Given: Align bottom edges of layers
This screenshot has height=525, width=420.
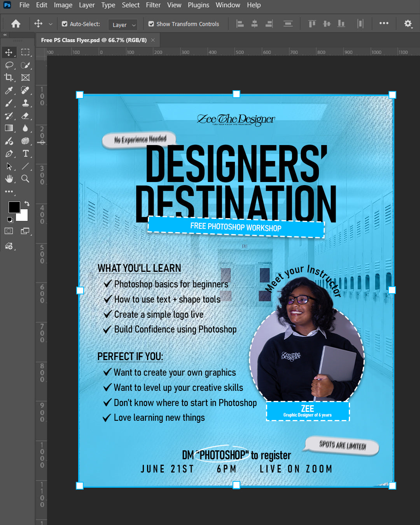Looking at the screenshot, I should tap(341, 24).
